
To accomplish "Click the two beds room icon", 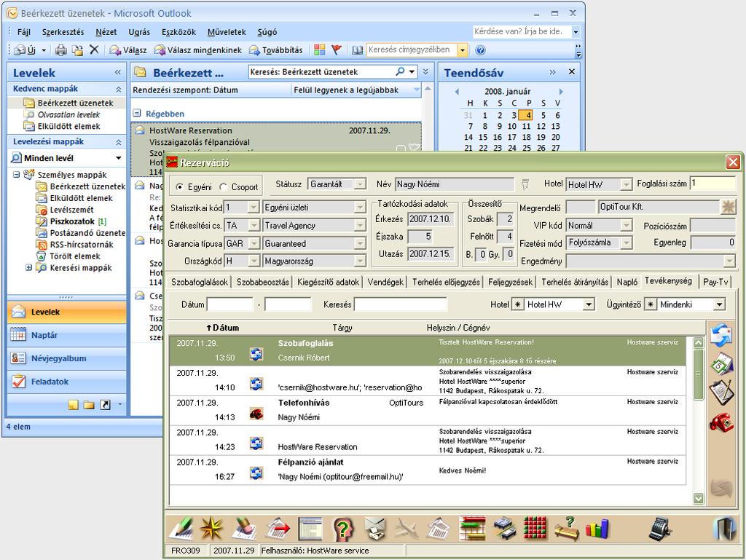I will pos(505,528).
